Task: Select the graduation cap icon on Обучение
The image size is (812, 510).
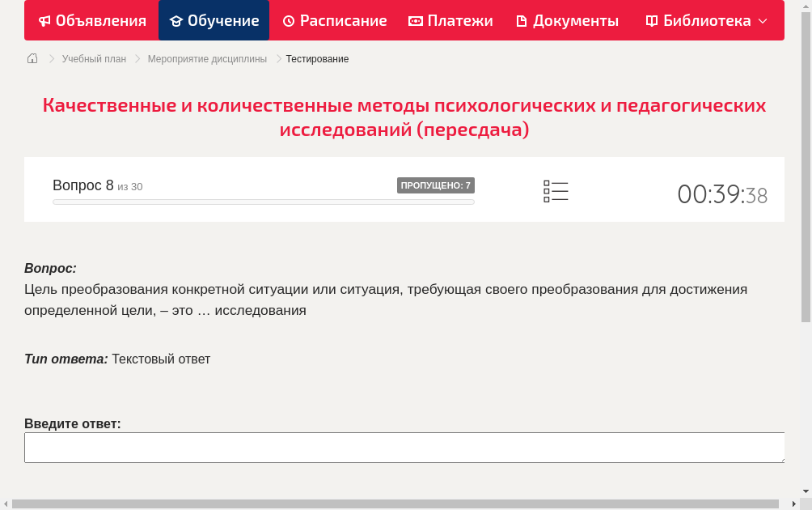Action: pos(177,20)
